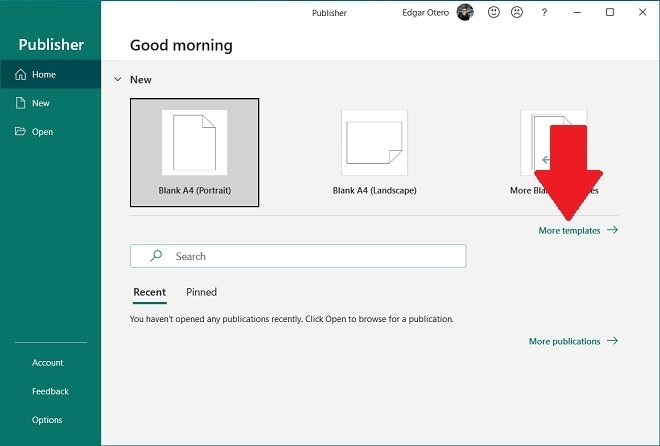Click the Home house icon
Viewport: 660px width, 446px height.
click(x=20, y=74)
